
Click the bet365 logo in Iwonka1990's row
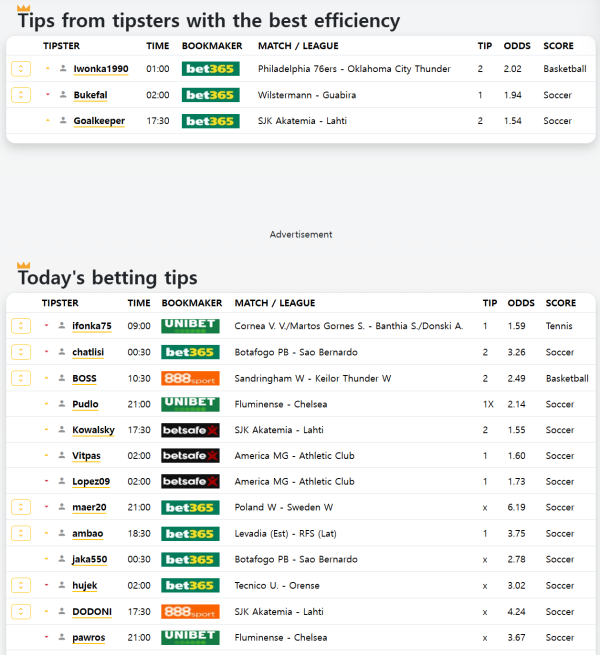(210, 69)
